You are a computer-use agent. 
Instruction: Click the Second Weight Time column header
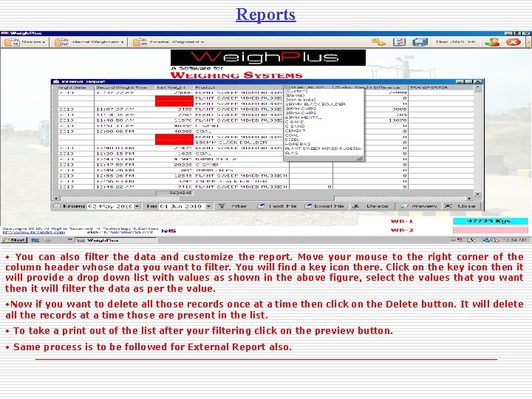125,87
